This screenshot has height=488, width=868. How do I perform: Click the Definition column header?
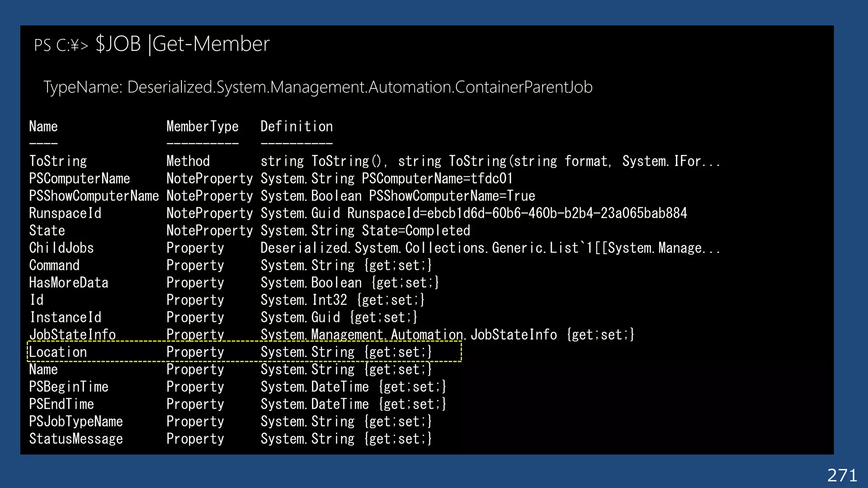[x=296, y=127]
